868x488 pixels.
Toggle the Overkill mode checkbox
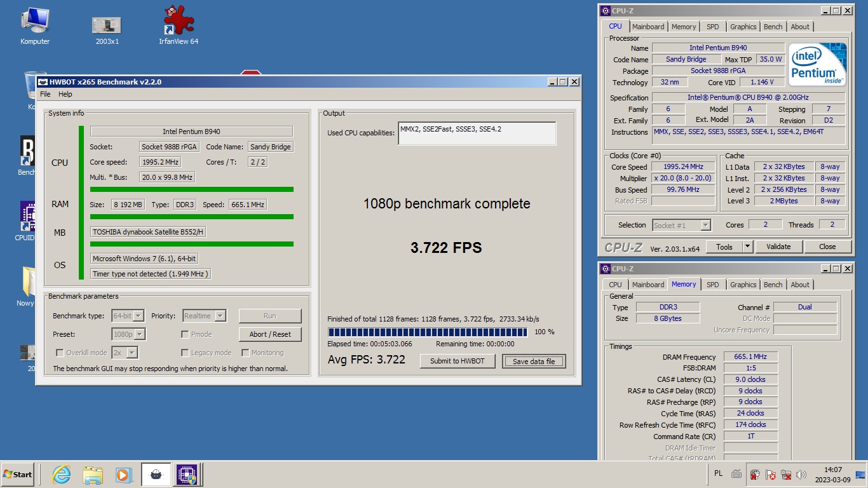[x=60, y=353]
